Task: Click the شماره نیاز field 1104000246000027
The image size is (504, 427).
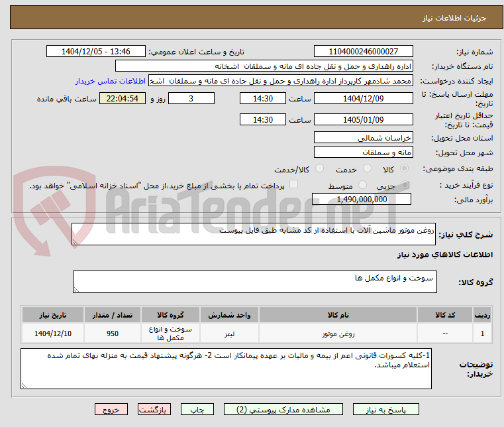Action: [363, 52]
